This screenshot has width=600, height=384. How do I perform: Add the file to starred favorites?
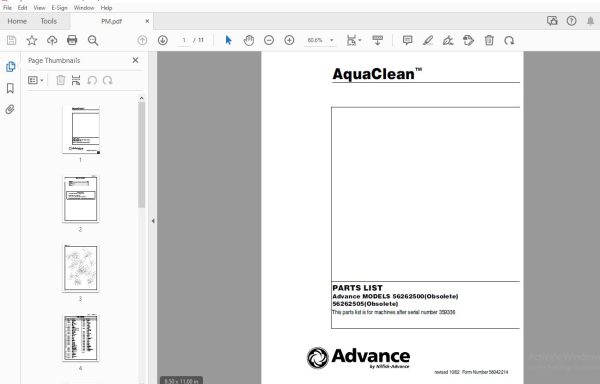(32, 40)
